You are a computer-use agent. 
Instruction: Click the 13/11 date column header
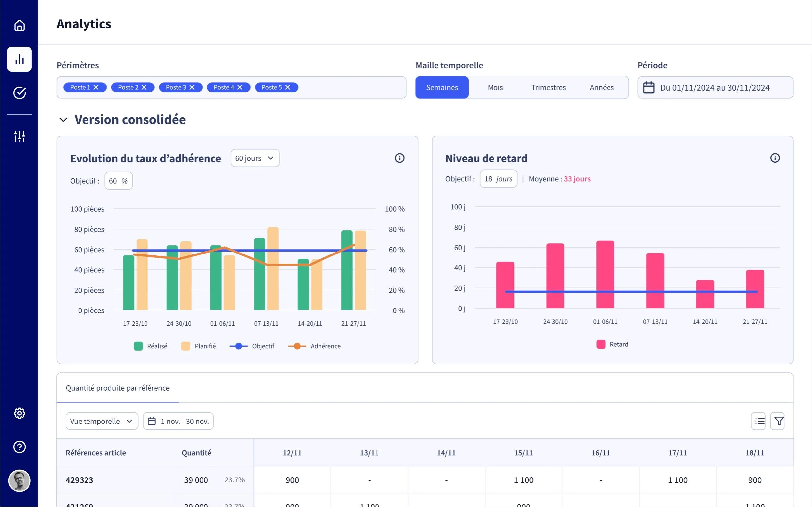369,453
